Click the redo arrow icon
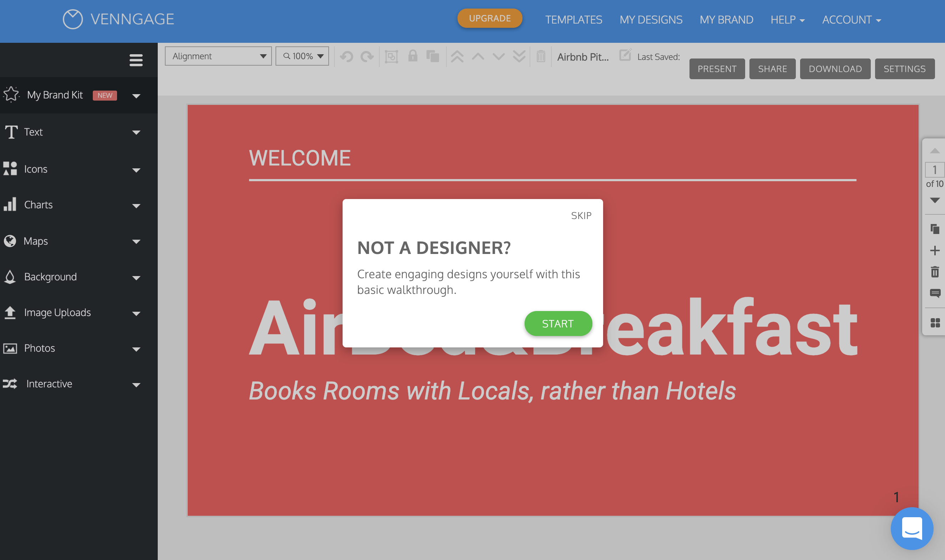Screen dimensions: 945x560 (x=367, y=57)
